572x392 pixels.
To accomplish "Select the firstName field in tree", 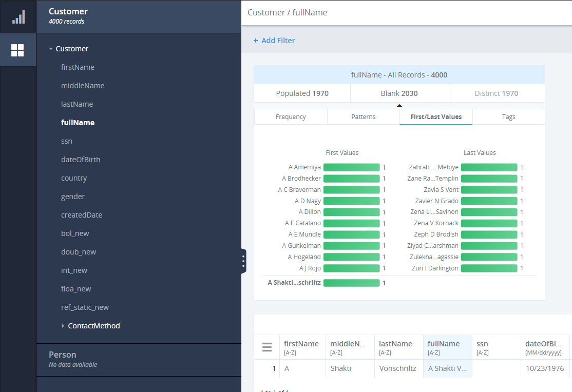I will (78, 67).
